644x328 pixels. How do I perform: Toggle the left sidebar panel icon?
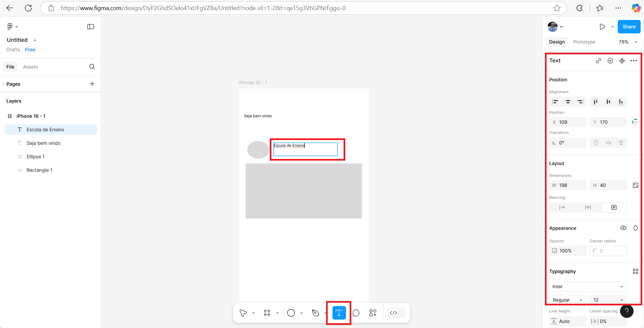click(x=91, y=27)
